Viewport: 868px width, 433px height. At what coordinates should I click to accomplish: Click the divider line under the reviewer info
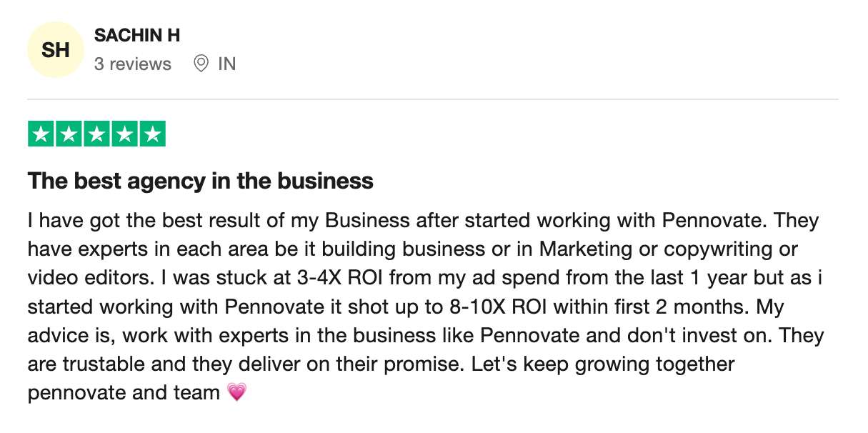coord(433,99)
